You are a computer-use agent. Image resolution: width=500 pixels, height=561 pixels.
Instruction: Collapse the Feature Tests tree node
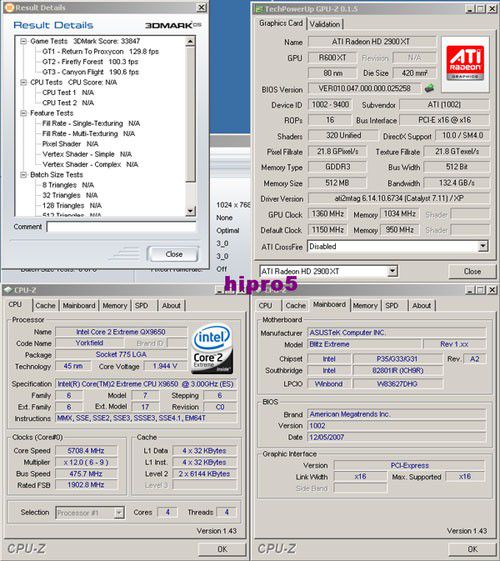tap(24, 113)
